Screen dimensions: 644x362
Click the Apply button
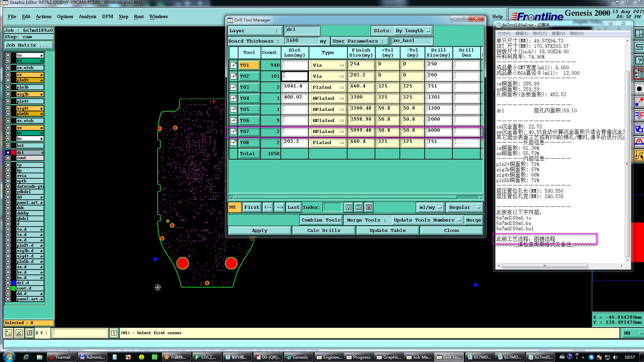coord(260,231)
